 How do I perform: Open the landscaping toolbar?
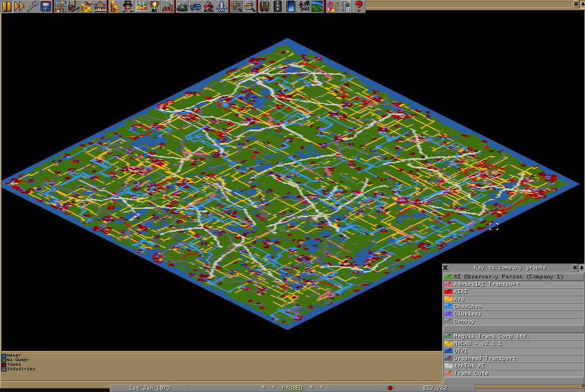(x=316, y=6)
